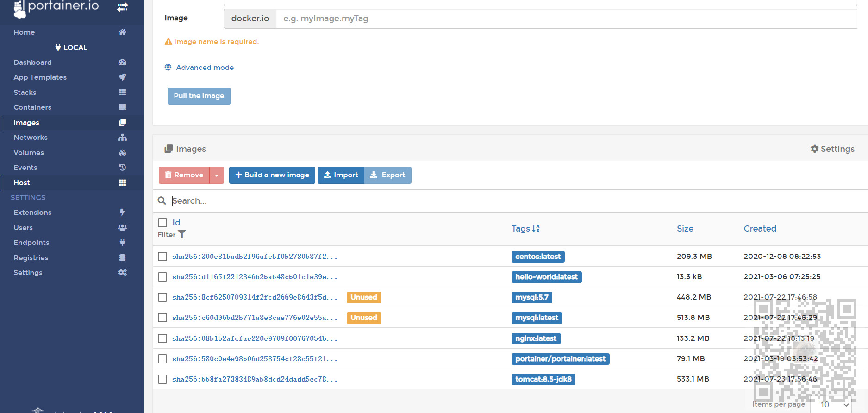
Task: Select the centos:latest image checkbox
Action: click(x=162, y=257)
